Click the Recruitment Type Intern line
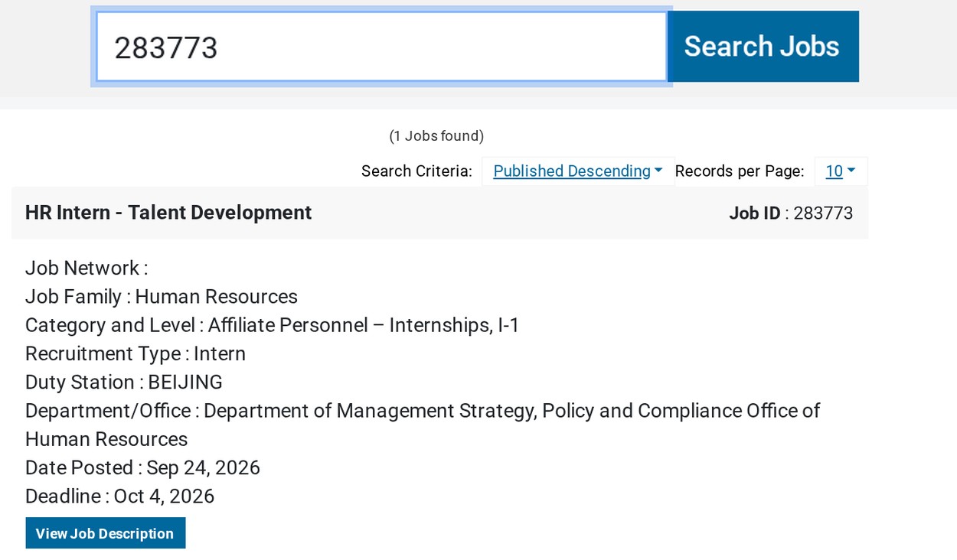Viewport: 957px width, 560px height. tap(136, 353)
